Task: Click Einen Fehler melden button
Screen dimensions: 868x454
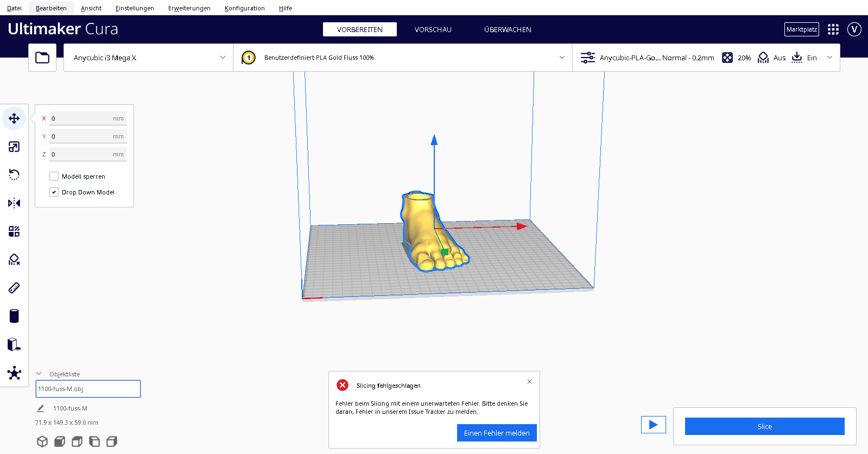Action: [497, 433]
